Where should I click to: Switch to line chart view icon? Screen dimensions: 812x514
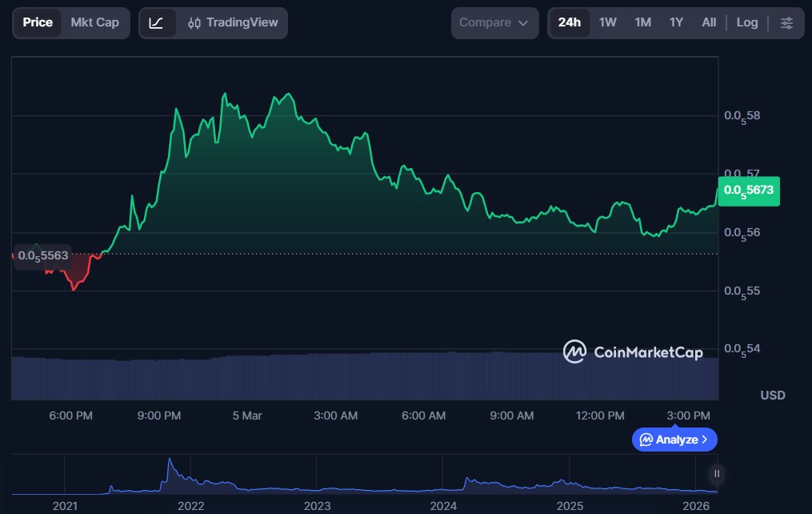157,23
